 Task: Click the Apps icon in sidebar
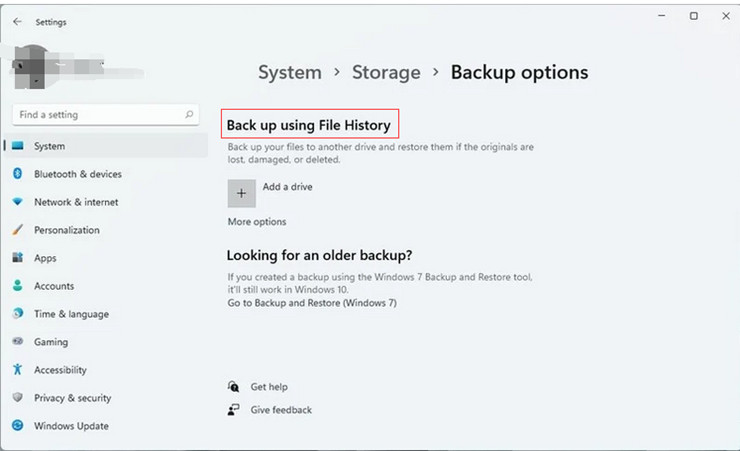[x=18, y=258]
